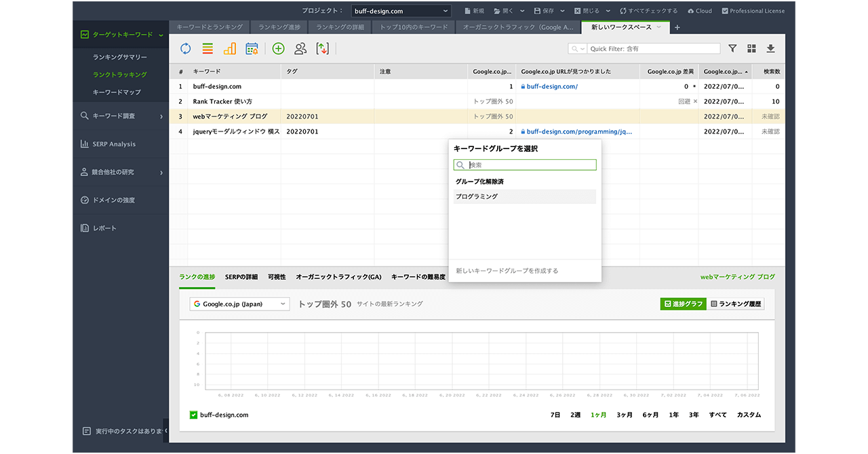Click the download export icon
The image size is (868, 454).
click(770, 49)
